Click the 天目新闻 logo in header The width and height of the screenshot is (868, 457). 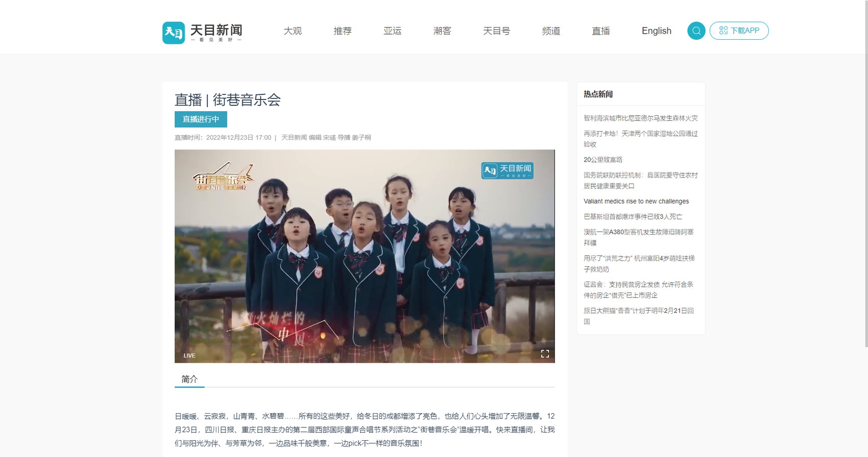coord(202,33)
